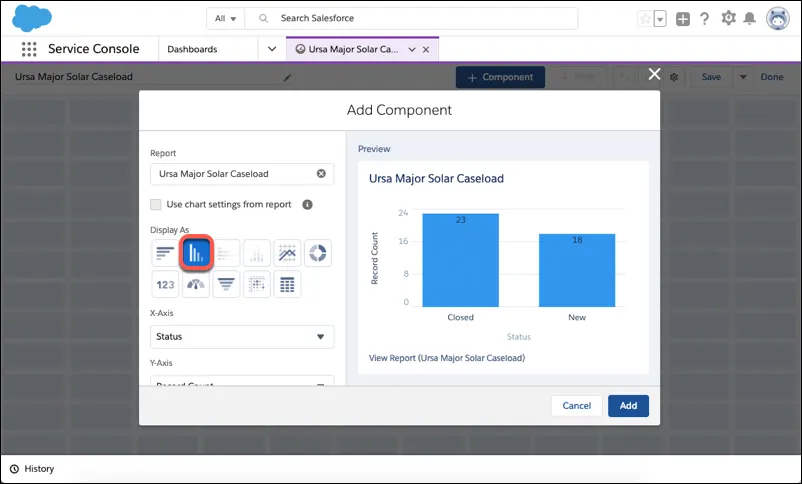Click the + Component button
This screenshot has width=802, height=484.
click(500, 77)
